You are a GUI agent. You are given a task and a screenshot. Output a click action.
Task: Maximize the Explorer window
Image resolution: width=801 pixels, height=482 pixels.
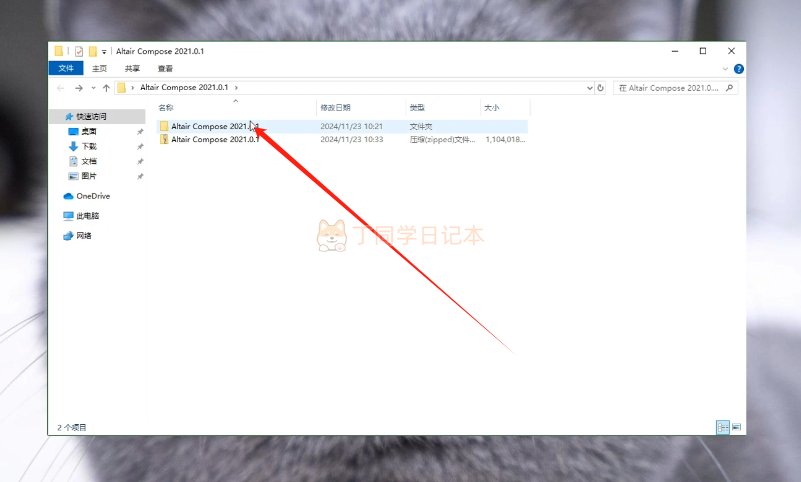703,51
